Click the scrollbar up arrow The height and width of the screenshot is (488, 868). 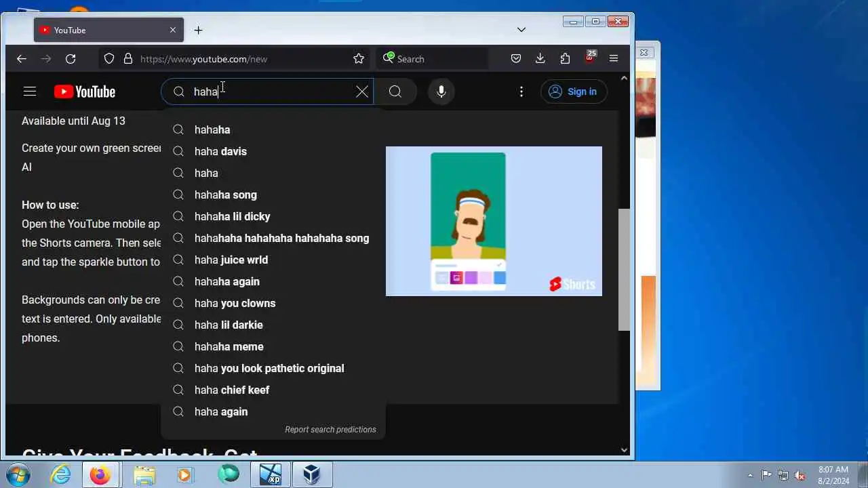click(624, 79)
